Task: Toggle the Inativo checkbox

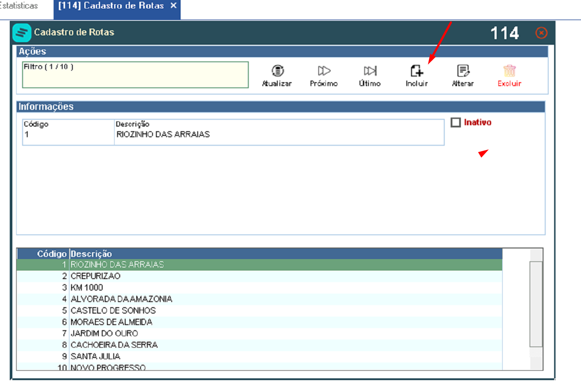Action: pyautogui.click(x=456, y=123)
